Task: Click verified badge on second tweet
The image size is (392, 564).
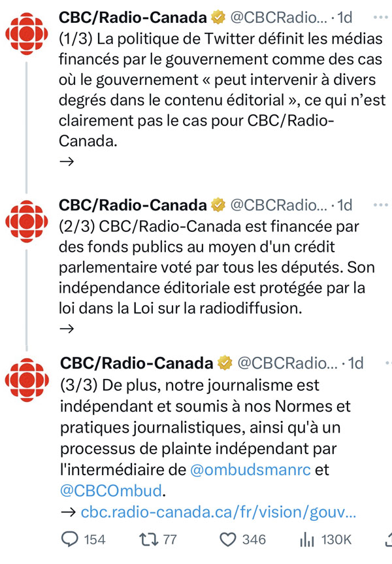Action: click(218, 205)
